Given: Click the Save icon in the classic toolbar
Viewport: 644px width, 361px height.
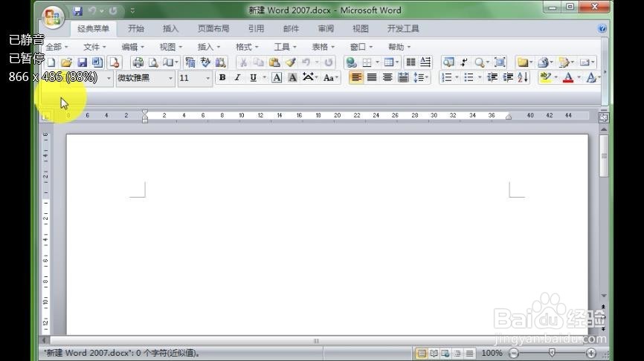Looking at the screenshot, I should (82, 62).
